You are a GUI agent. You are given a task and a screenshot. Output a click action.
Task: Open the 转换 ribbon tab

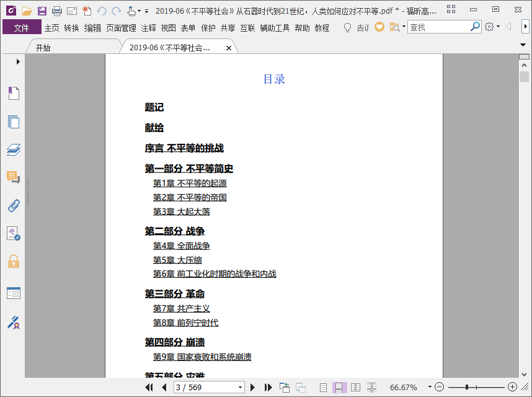[71, 28]
